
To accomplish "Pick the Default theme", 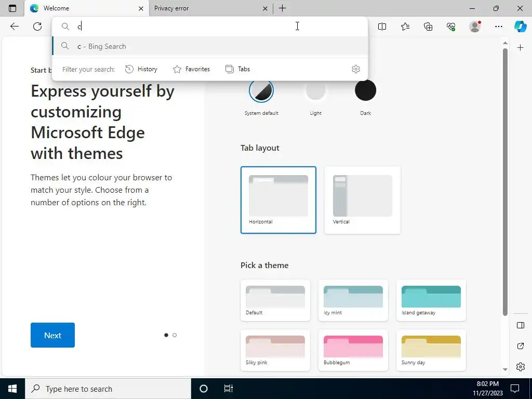I will pyautogui.click(x=275, y=300).
